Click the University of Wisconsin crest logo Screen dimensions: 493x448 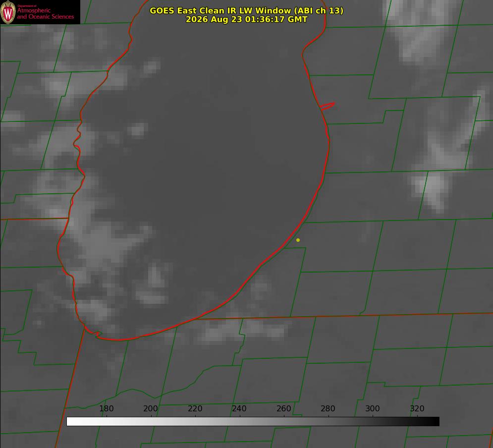pyautogui.click(x=8, y=12)
